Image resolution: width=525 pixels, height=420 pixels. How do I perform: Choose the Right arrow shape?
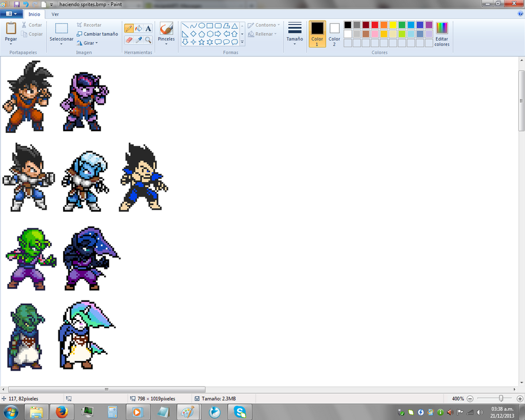coord(218,34)
